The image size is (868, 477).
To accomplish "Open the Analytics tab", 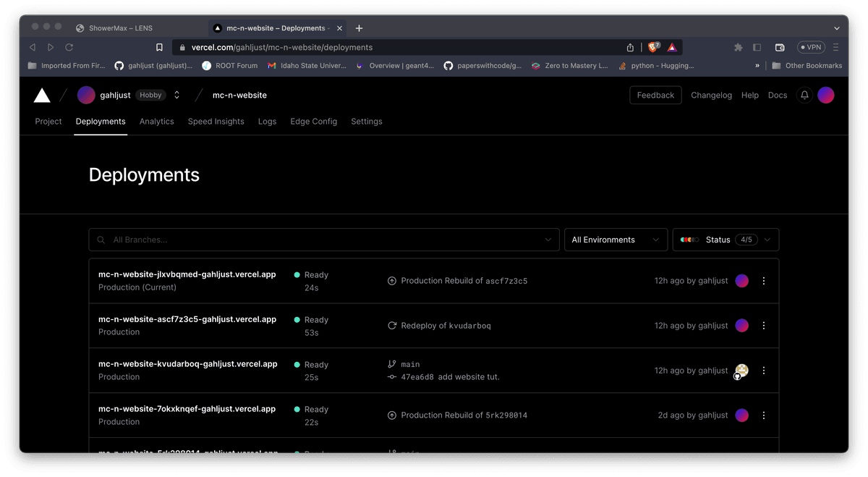I will (157, 122).
